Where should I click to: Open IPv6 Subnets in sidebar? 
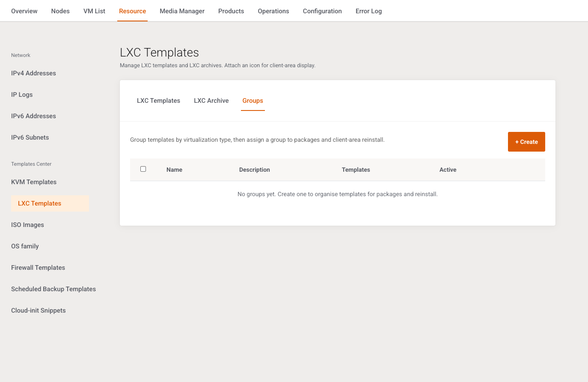coord(30,137)
